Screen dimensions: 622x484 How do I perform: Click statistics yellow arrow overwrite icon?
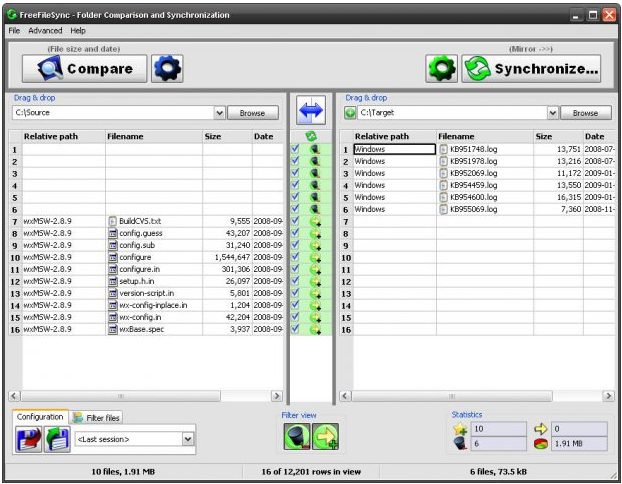[x=540, y=429]
